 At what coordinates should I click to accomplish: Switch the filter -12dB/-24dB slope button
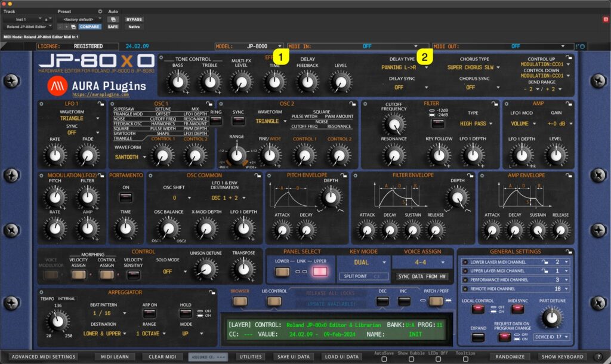coord(438,124)
